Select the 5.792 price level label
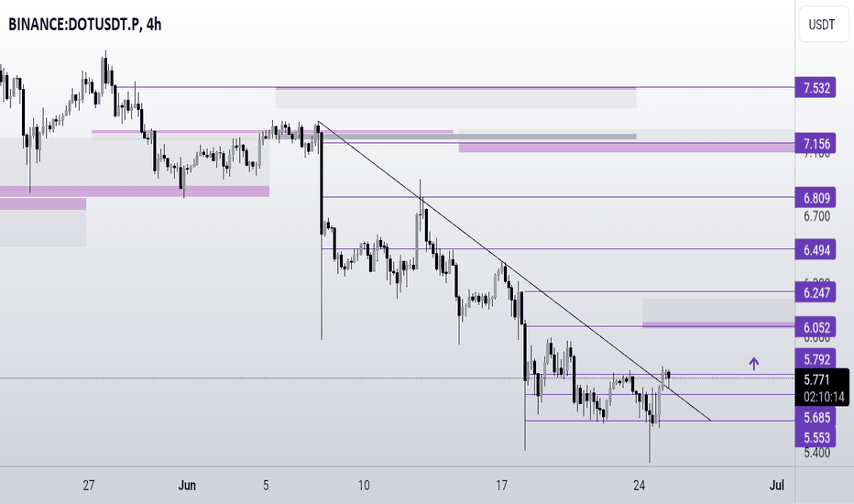Image resolution: width=854 pixels, height=504 pixels. click(x=816, y=359)
